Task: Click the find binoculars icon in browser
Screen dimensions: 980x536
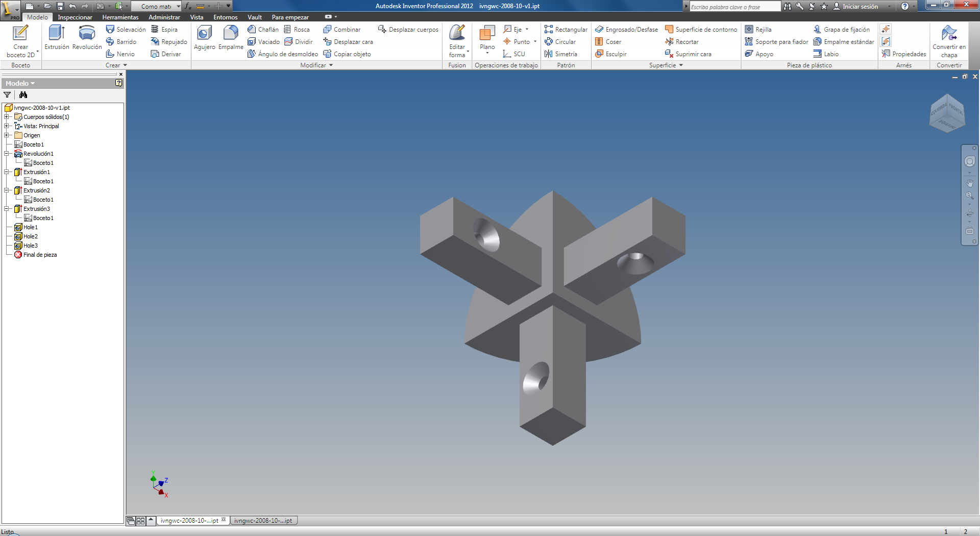Action: click(x=23, y=94)
